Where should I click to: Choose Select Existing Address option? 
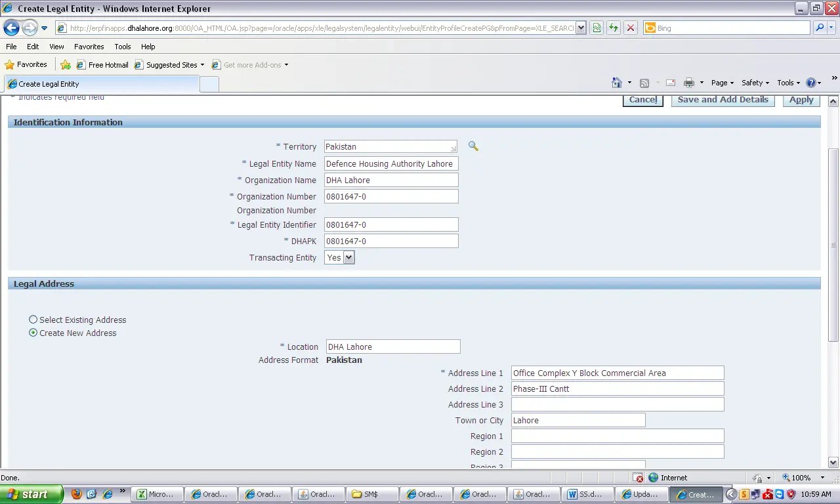tap(33, 320)
